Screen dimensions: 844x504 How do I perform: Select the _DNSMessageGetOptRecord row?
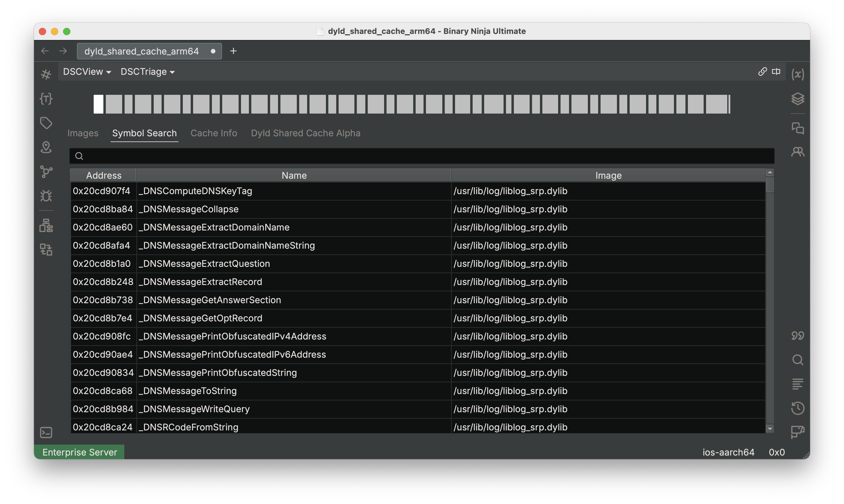pyautogui.click(x=417, y=318)
